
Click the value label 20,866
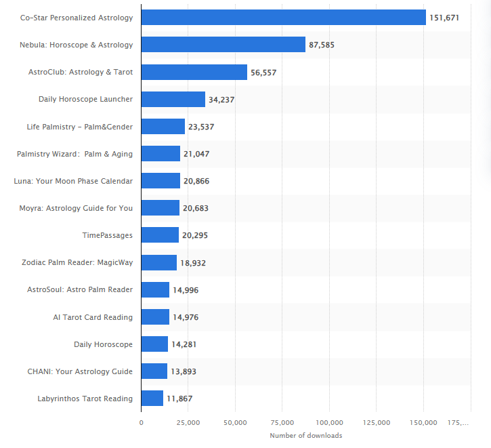(196, 182)
